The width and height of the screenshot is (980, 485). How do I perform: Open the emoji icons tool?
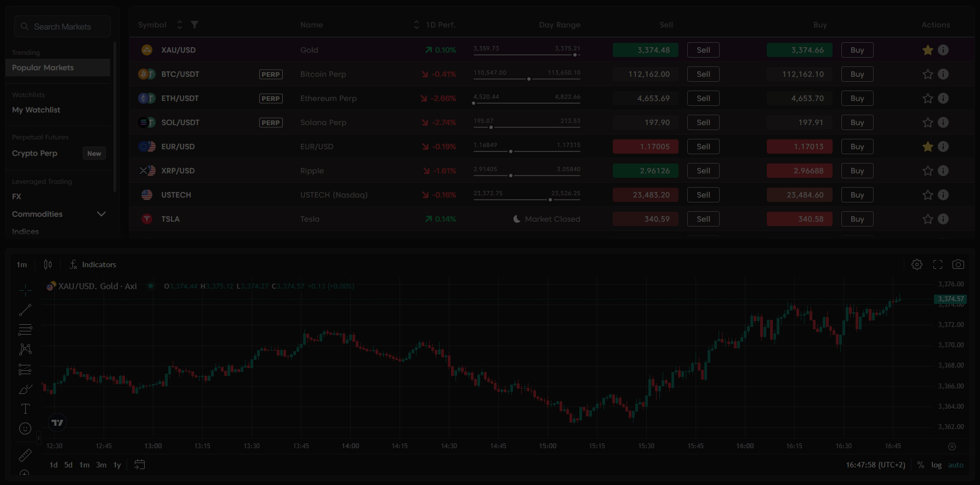tap(25, 428)
